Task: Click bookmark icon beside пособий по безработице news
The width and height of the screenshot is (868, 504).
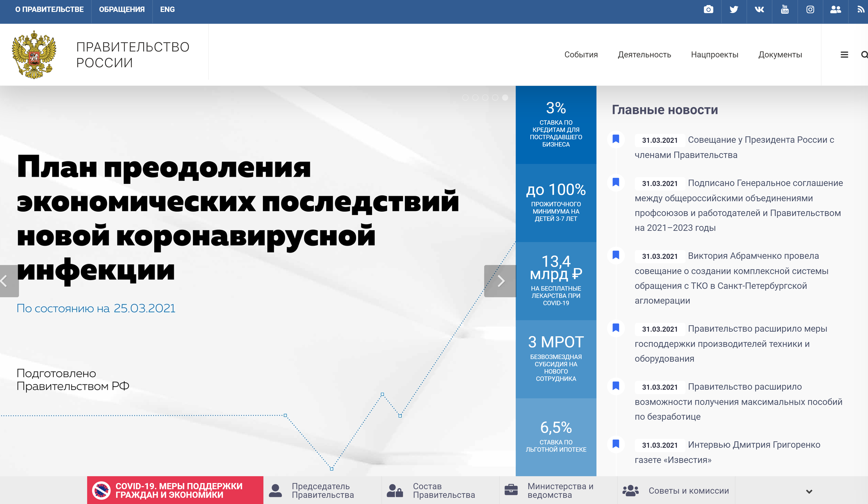Action: click(x=616, y=386)
